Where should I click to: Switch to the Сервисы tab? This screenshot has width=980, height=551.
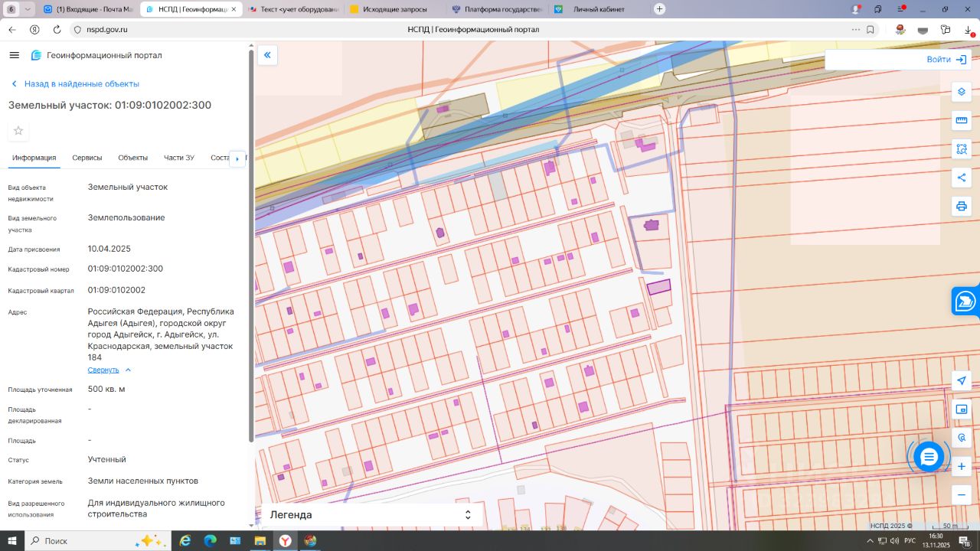[87, 158]
